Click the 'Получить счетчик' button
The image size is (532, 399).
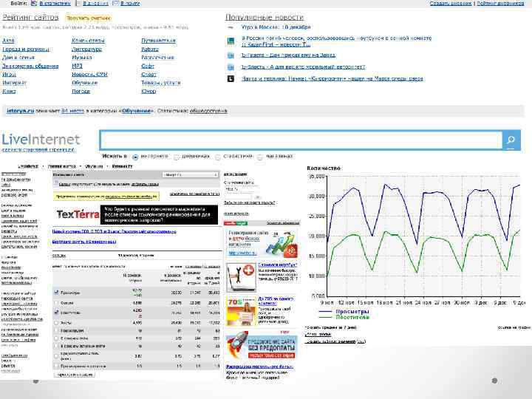(x=88, y=18)
